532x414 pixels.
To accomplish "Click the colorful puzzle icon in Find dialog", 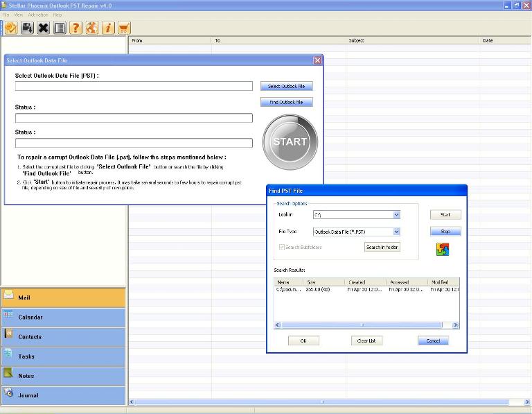I will point(443,249).
